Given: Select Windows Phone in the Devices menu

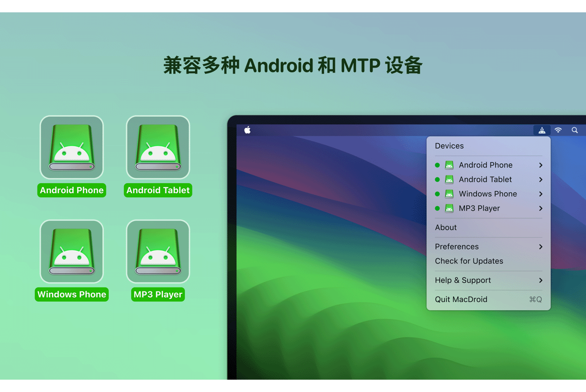Looking at the screenshot, I should (x=489, y=194).
